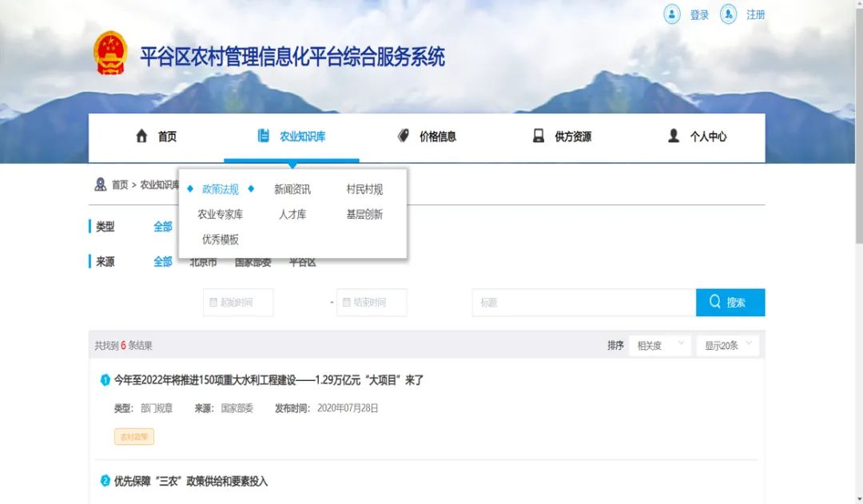This screenshot has width=863, height=504.
Task: Click the login user icon
Action: click(672, 14)
